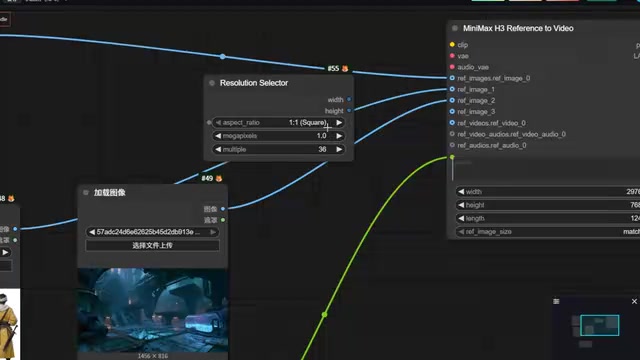Viewport: 640px width, 360px height.
Task: Click the megapixels 1.0 value field
Action: point(278,136)
